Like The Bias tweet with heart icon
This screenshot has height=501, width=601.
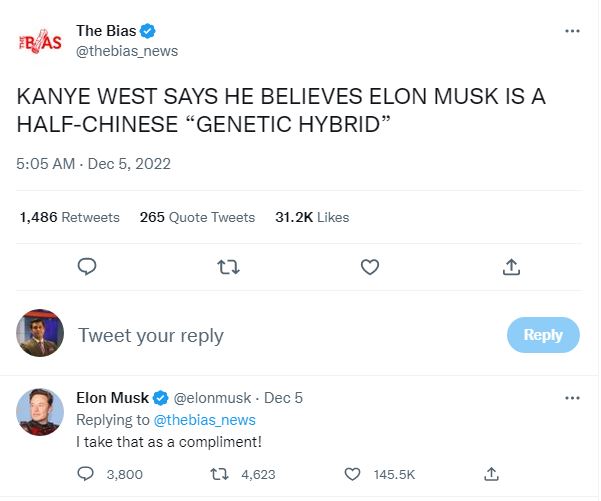[x=369, y=267]
